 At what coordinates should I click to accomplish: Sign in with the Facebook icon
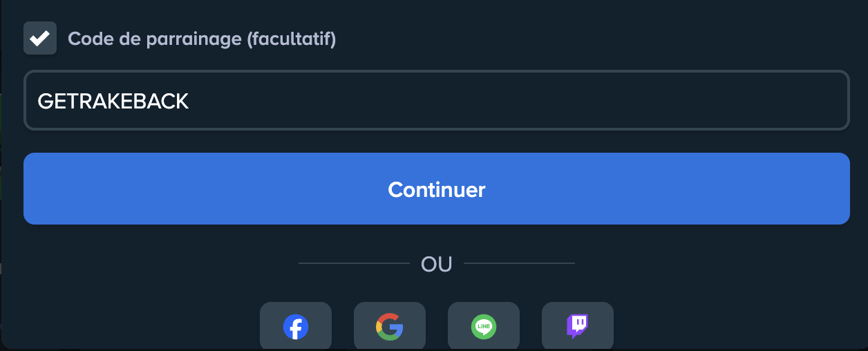(x=296, y=326)
